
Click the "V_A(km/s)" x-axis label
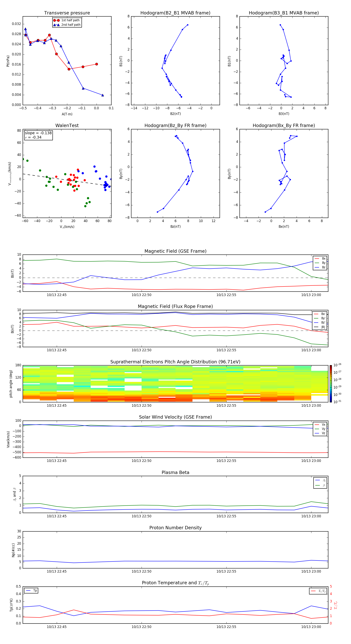pos(67,227)
